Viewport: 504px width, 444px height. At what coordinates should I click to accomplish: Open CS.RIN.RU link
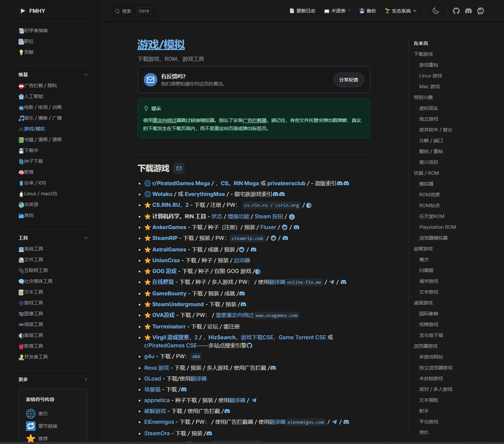click(166, 205)
